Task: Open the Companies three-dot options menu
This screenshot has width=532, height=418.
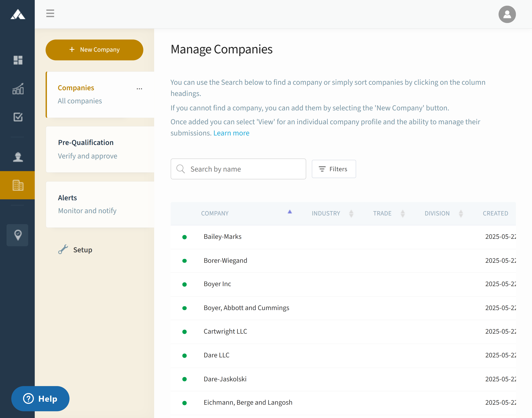Action: (139, 89)
